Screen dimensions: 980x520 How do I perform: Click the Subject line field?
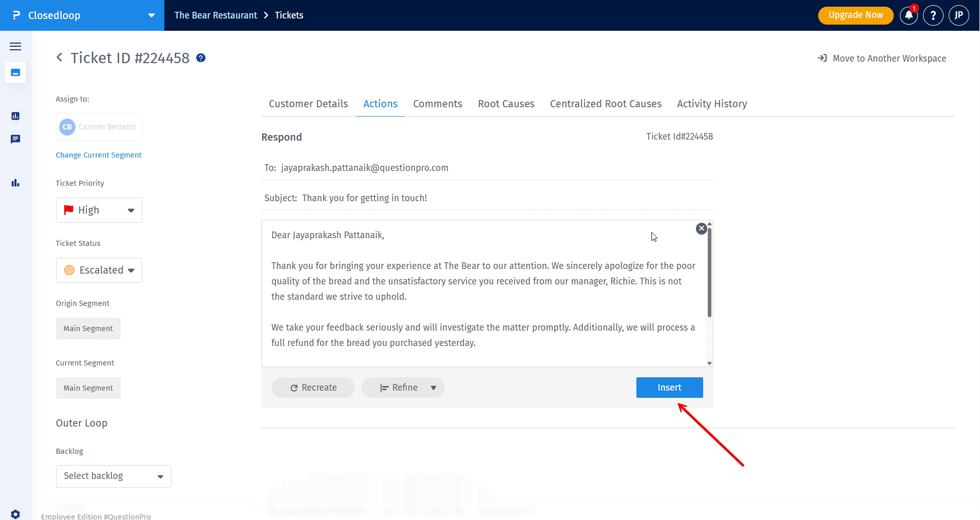click(x=487, y=198)
